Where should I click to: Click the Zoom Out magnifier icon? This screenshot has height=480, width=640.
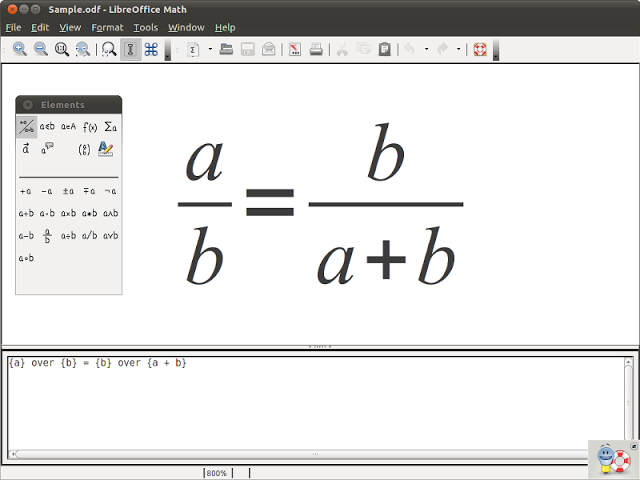[40, 49]
